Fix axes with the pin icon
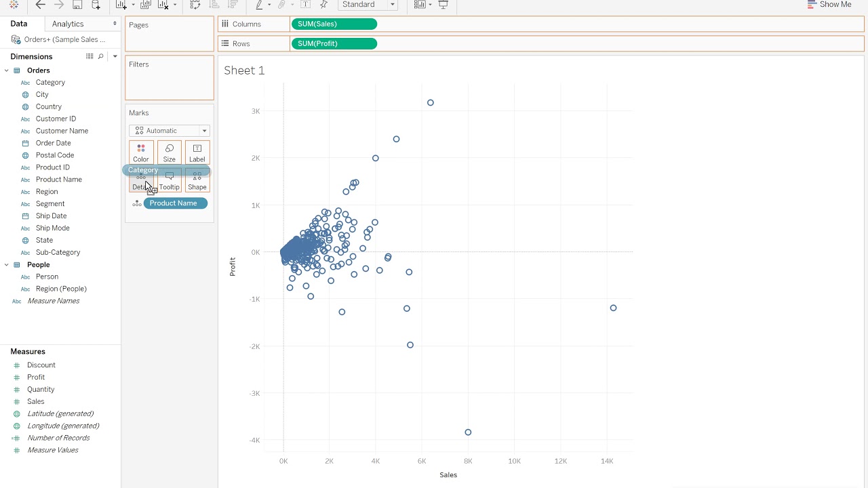868x488 pixels. click(x=323, y=5)
